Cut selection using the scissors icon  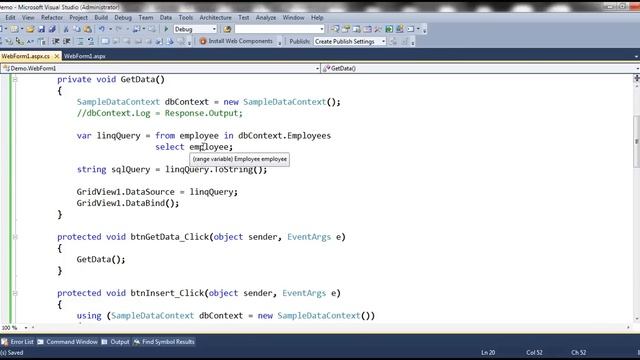(x=66, y=29)
